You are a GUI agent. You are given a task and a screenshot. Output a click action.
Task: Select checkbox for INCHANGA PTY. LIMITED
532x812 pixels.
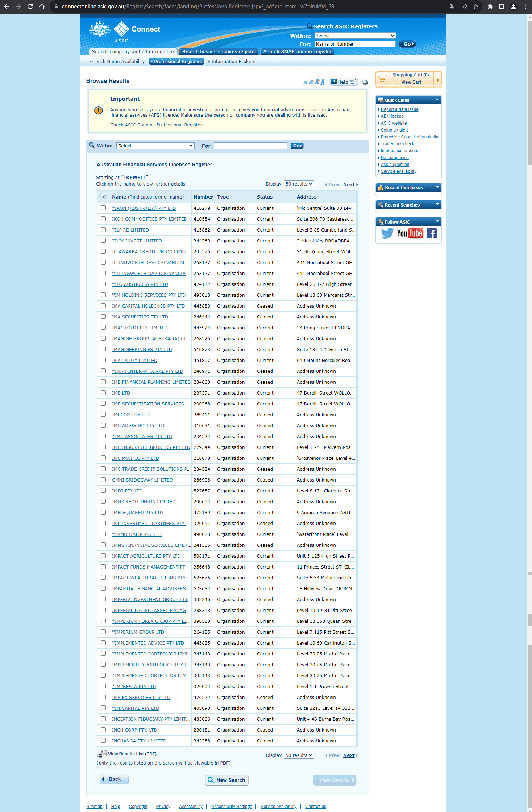103,741
